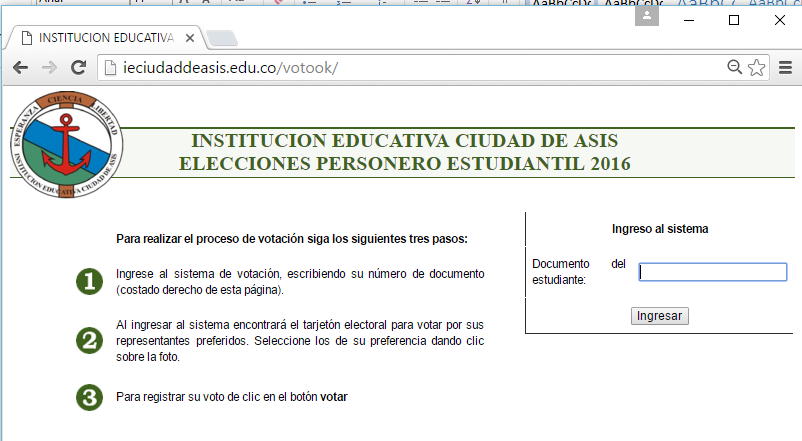Focus the Documento del estudiante field
The image size is (802, 441).
(713, 272)
